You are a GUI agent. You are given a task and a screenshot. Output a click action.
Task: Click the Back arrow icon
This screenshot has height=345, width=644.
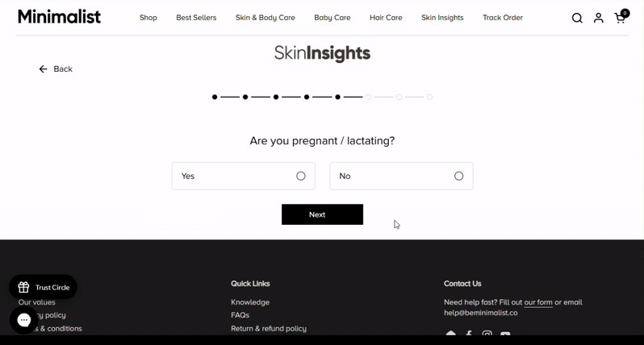click(44, 69)
